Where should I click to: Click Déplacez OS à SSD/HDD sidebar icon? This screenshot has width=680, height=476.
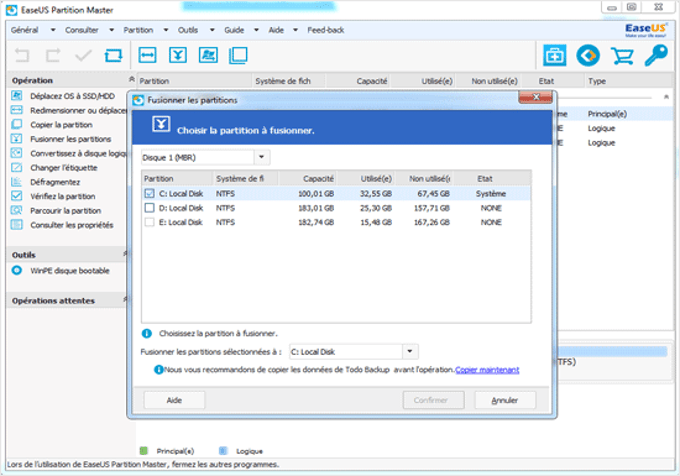click(x=16, y=96)
